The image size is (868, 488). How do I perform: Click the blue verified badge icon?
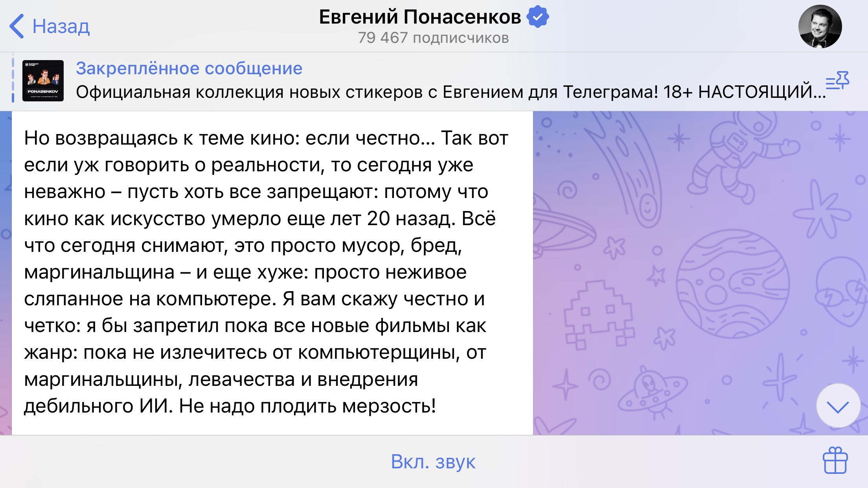(x=537, y=17)
